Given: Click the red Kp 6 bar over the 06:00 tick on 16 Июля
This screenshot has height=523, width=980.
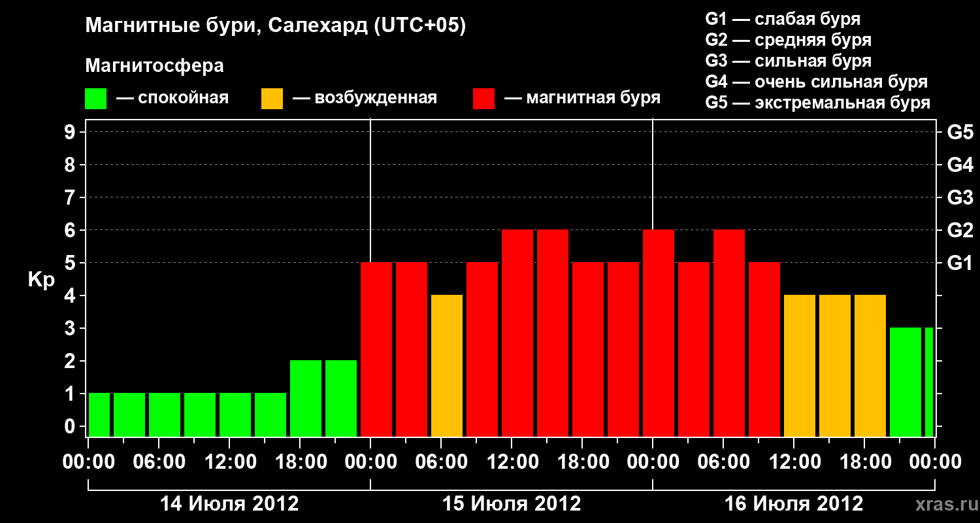Looking at the screenshot, I should [x=729, y=333].
